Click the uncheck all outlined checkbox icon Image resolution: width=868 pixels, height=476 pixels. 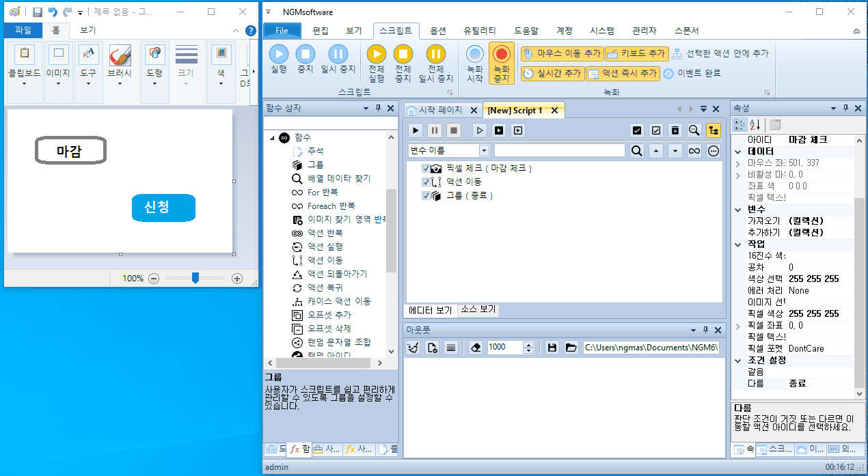pos(656,130)
